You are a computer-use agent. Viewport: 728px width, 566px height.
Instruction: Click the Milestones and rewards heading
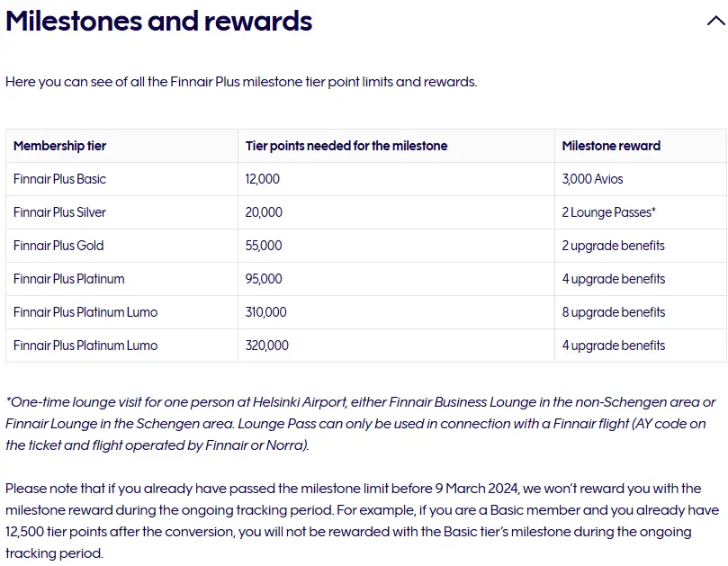[x=159, y=21]
